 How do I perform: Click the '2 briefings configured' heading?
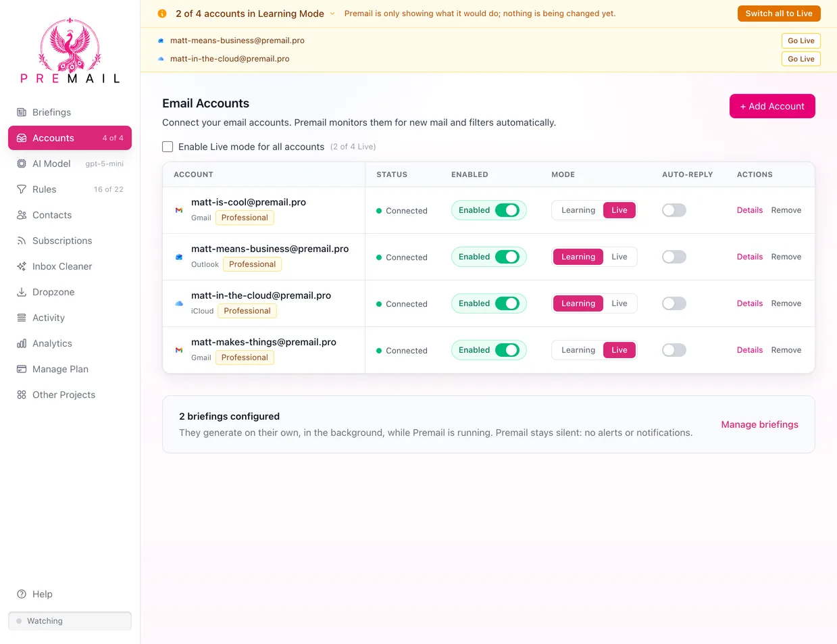[x=229, y=416]
